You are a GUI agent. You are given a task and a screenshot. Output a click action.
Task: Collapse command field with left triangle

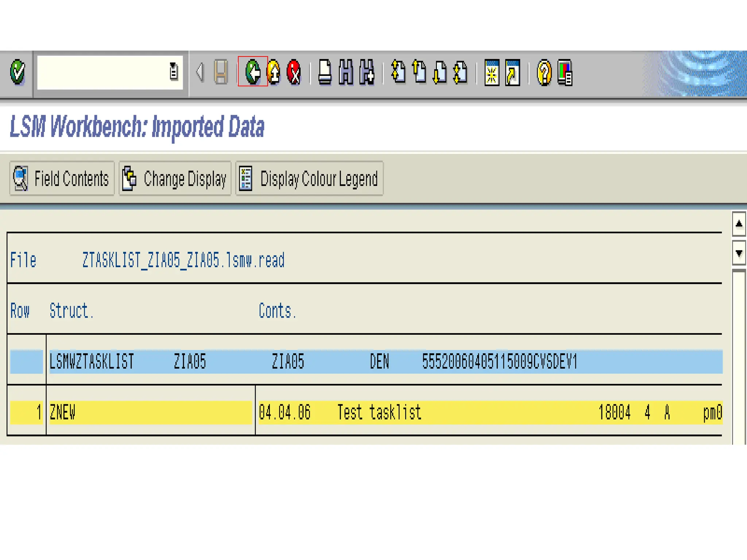point(199,72)
